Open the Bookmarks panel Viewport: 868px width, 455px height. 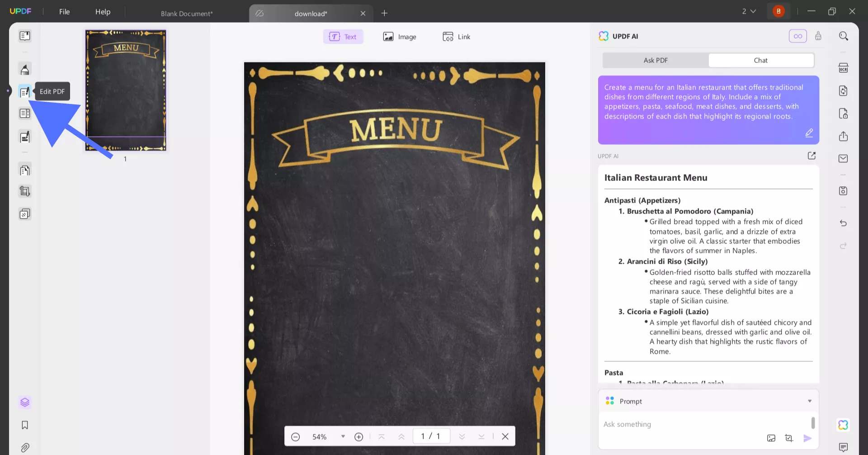[x=25, y=425]
